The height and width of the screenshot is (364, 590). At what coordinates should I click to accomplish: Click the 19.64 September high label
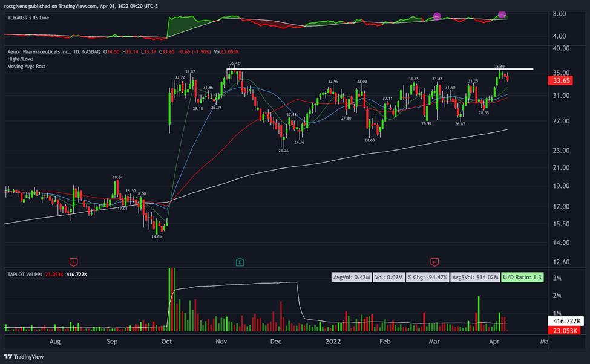coord(117,177)
